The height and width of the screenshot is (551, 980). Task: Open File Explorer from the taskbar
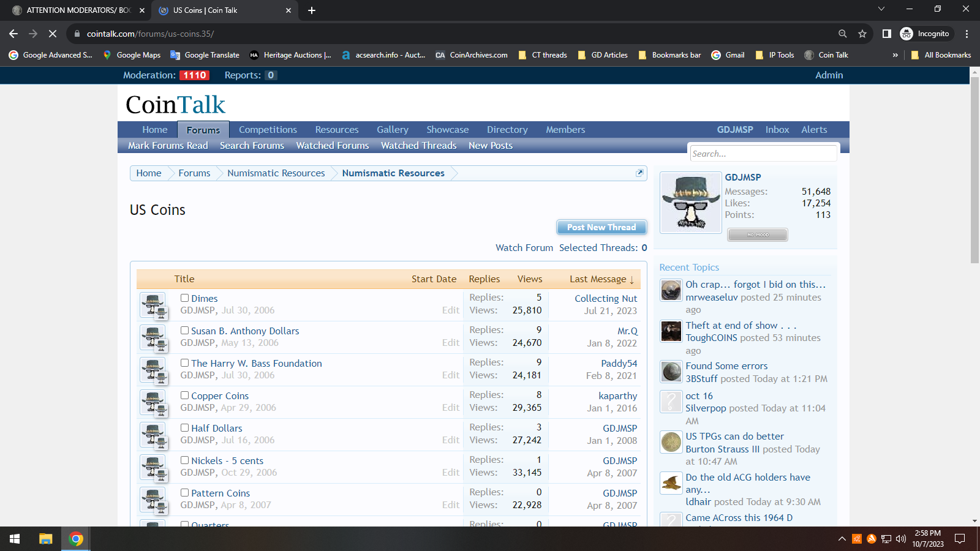click(x=45, y=539)
